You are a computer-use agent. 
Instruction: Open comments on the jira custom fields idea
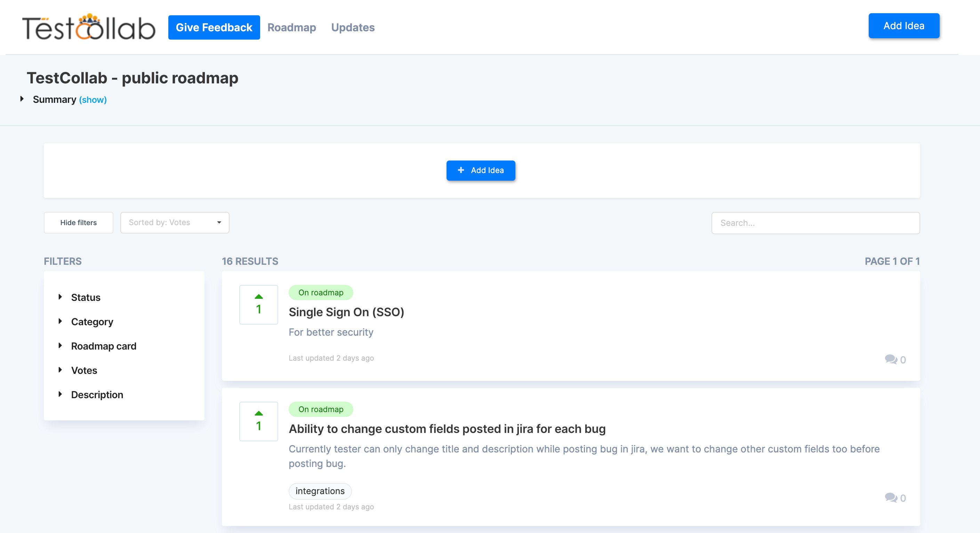tap(891, 498)
